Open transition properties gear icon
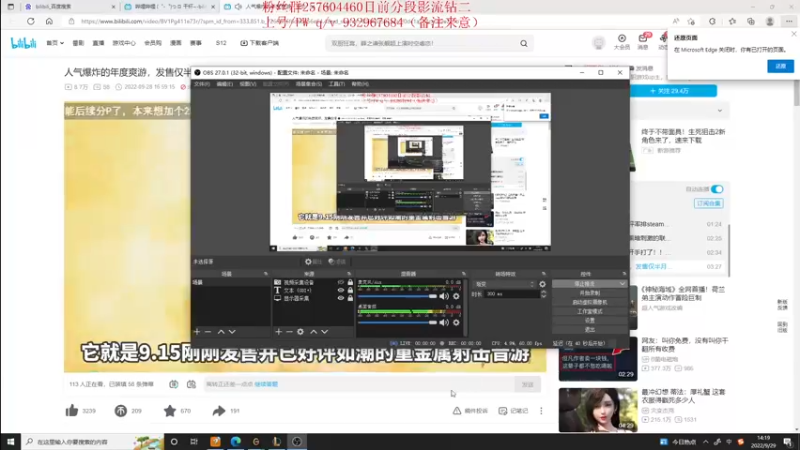800x450 pixels. tap(542, 284)
